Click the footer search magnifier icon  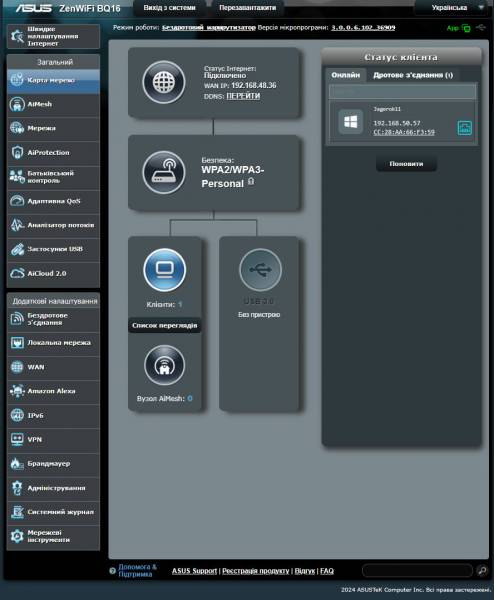tap(482, 571)
